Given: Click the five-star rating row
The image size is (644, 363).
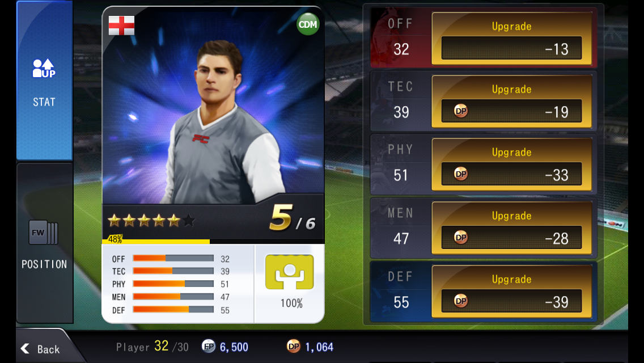Looking at the screenshot, I should [x=151, y=221].
